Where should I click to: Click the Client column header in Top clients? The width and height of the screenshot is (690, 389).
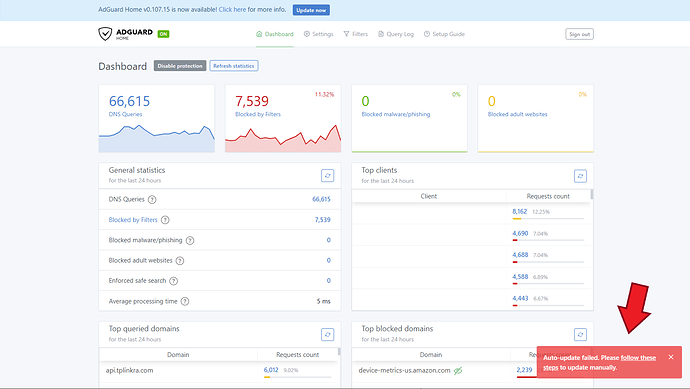point(429,196)
